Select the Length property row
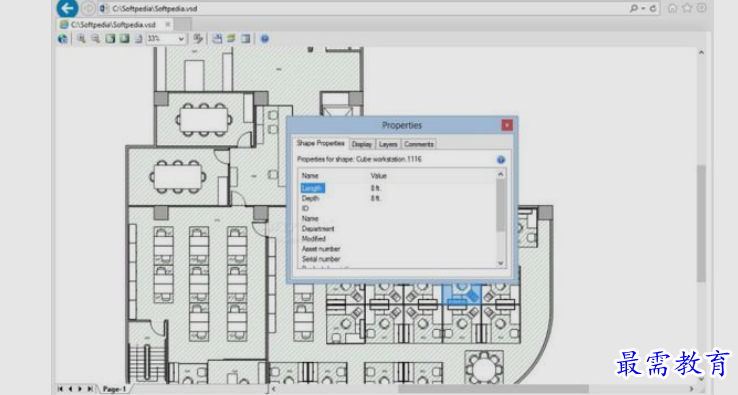 pyautogui.click(x=398, y=188)
